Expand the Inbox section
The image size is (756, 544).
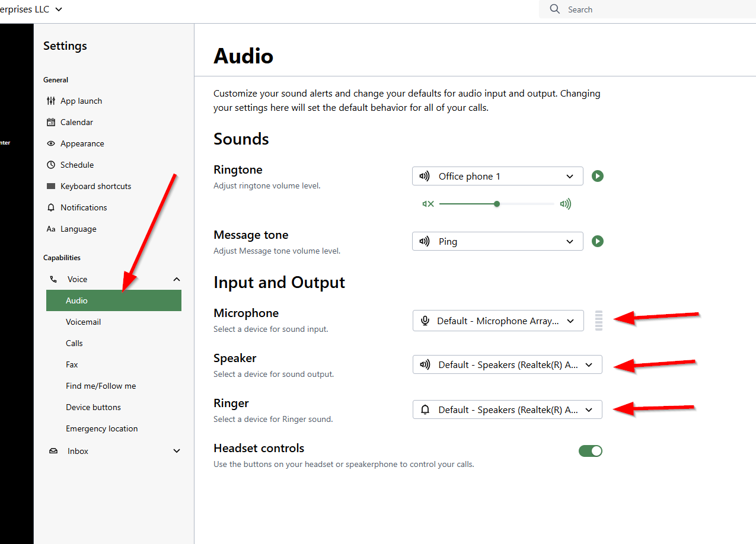(176, 451)
